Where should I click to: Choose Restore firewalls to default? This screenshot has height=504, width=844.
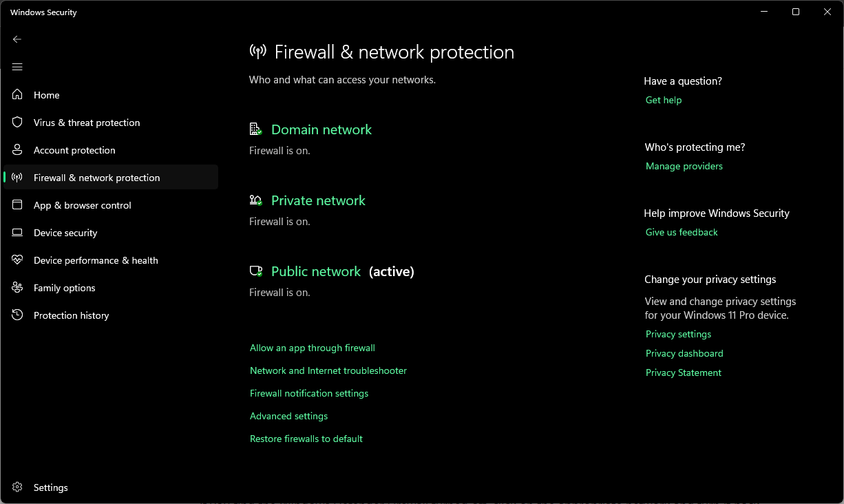click(306, 439)
